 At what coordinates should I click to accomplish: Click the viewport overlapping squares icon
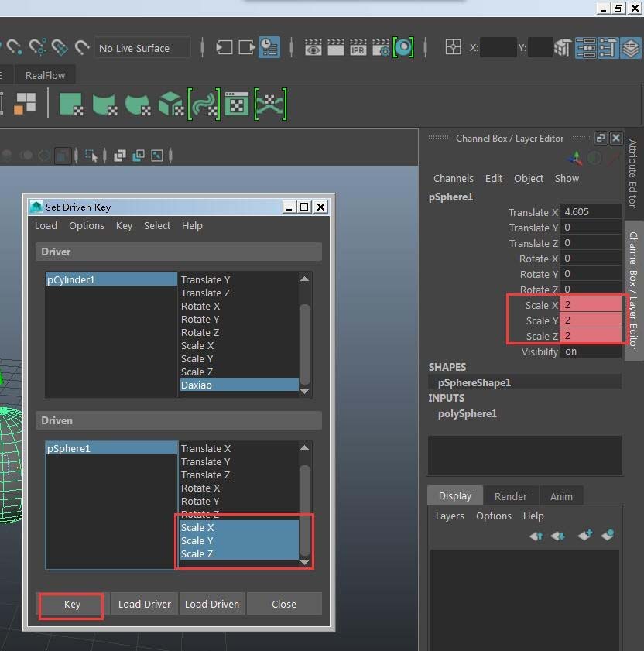[120, 156]
